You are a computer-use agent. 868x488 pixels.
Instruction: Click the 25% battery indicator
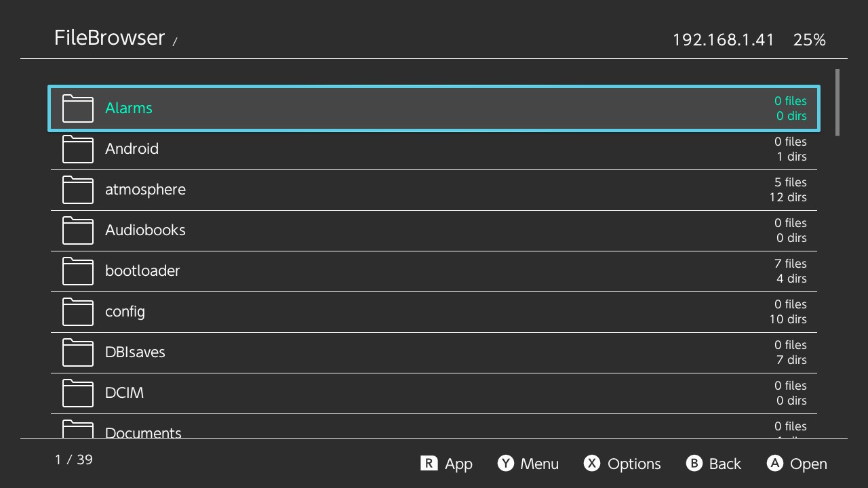809,40
